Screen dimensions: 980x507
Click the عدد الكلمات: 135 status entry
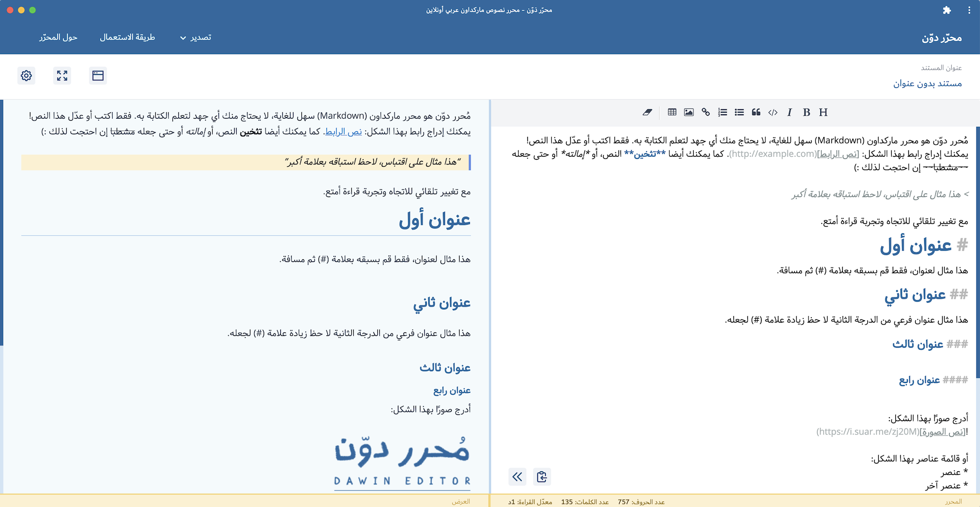(585, 502)
